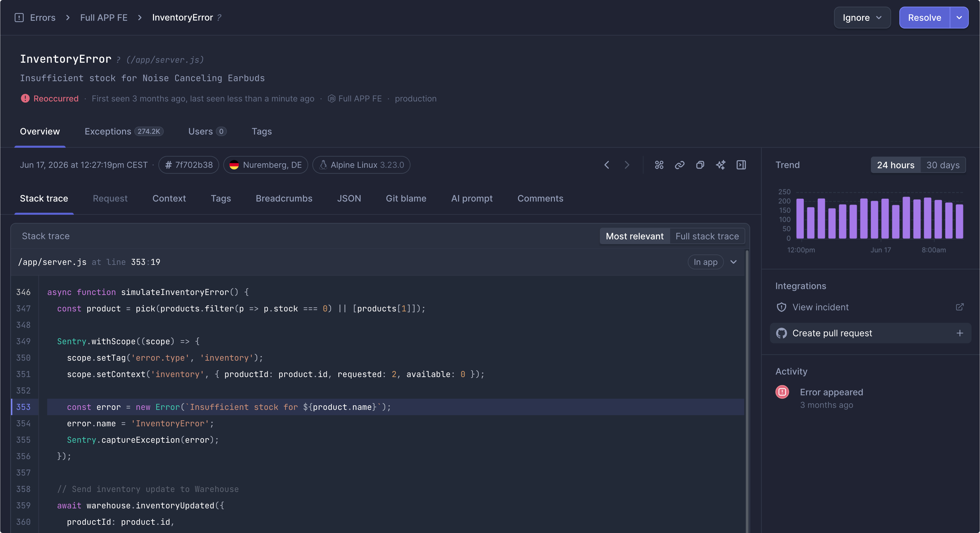Screen dimensions: 980x533
Task: Click the Nuremberg, DE location chip
Action: coord(266,165)
